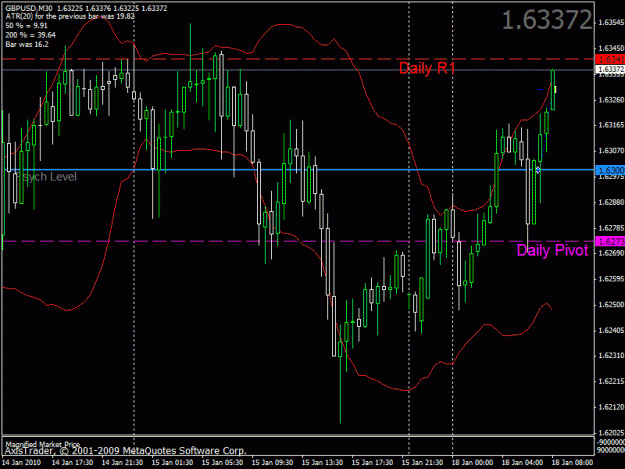
Task: Click the AxisTrader MetaQuotes copyright text
Action: tap(126, 451)
